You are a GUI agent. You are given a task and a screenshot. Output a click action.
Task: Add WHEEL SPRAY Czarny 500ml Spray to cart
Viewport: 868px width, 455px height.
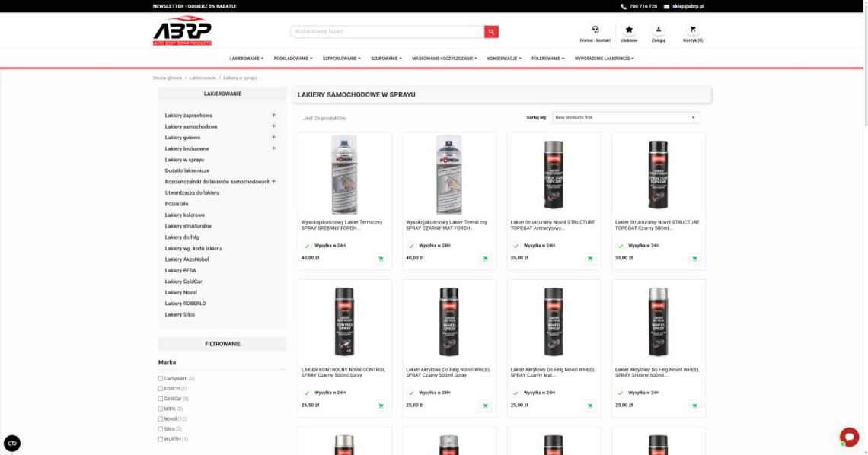click(x=486, y=406)
